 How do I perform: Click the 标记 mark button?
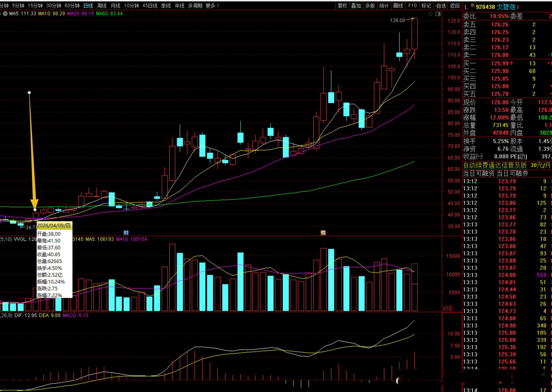tap(426, 6)
